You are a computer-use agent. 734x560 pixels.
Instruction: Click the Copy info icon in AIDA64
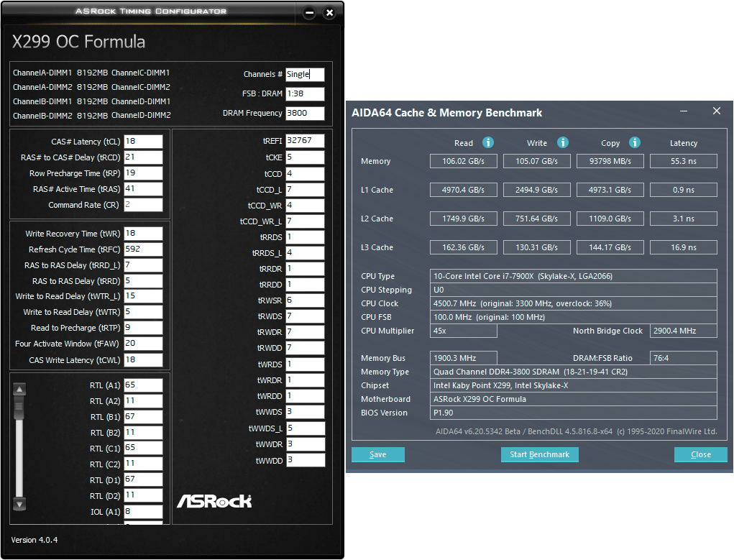coord(634,142)
